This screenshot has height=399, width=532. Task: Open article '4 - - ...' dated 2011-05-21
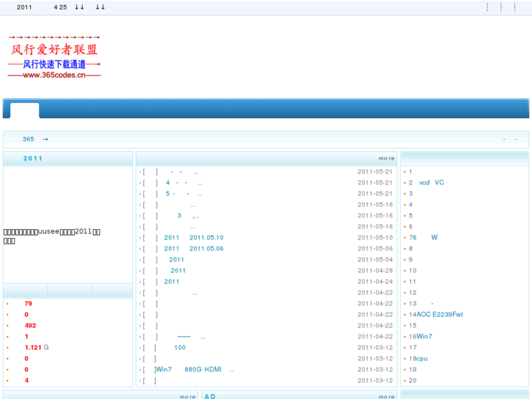click(x=184, y=183)
